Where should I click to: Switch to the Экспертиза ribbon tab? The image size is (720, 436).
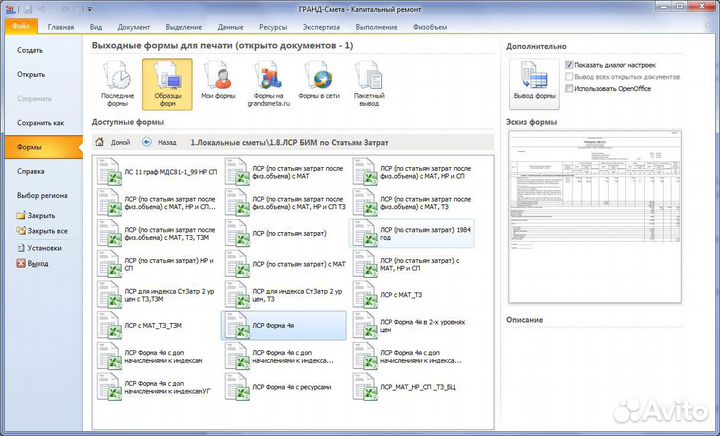coord(321,27)
